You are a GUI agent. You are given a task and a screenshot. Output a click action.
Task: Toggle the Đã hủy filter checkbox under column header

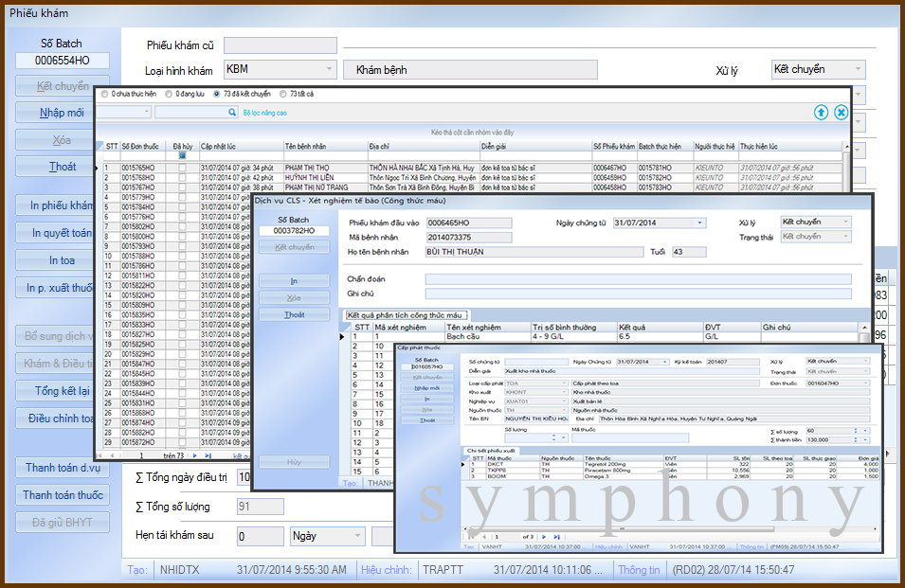(x=182, y=155)
